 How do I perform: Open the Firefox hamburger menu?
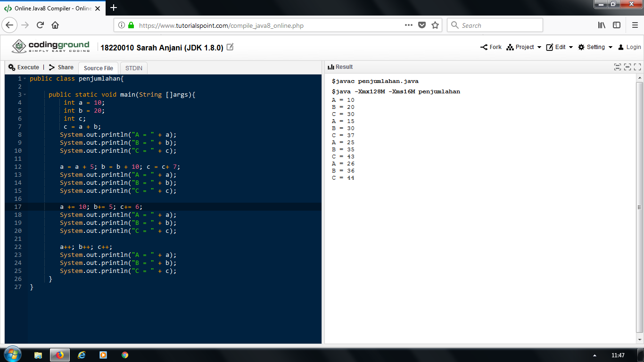pyautogui.click(x=635, y=25)
